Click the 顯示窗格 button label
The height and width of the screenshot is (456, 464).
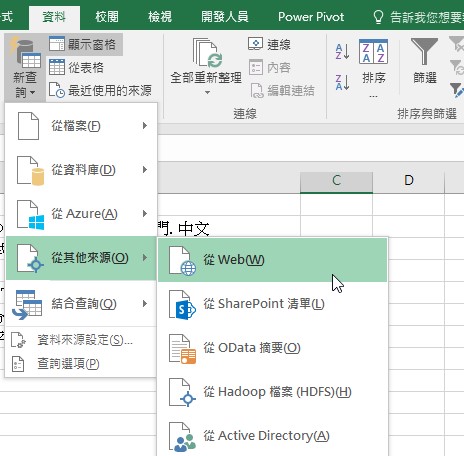[x=92, y=44]
